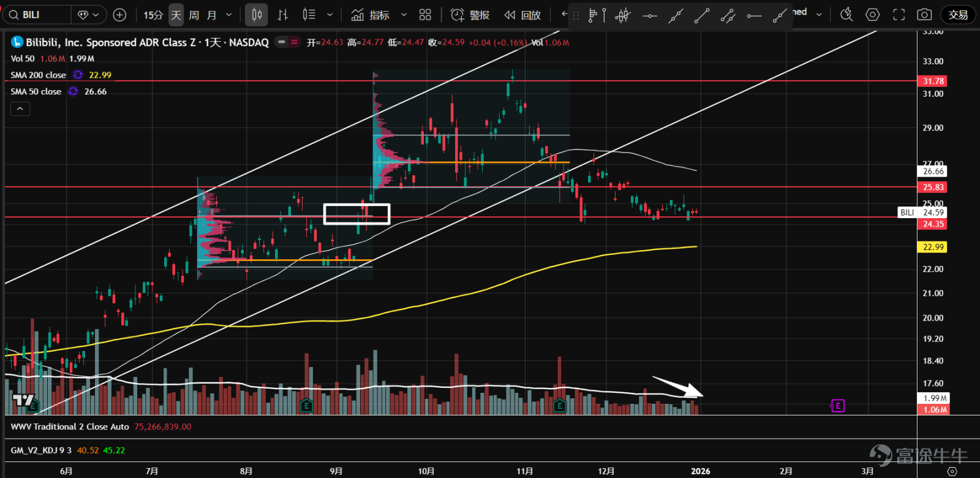Click the plus icon to add a symbol
The height and width of the screenshot is (478, 980).
(x=120, y=15)
